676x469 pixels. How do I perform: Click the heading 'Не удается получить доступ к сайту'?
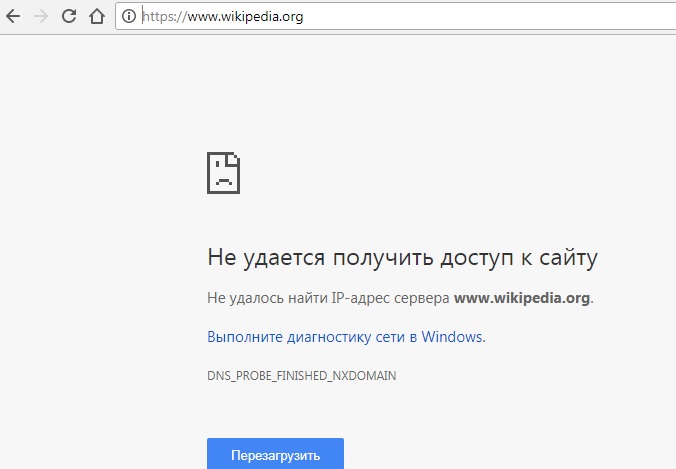coord(402,258)
